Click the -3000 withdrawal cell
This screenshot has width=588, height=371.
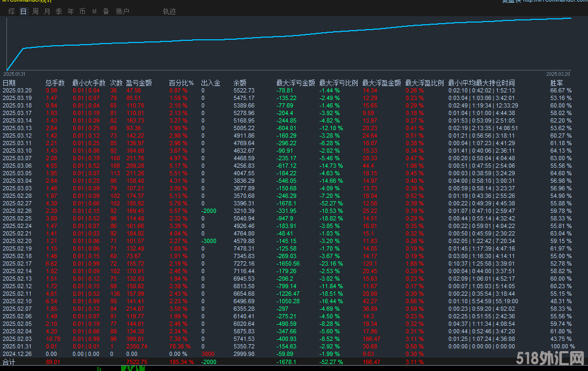pos(209,241)
